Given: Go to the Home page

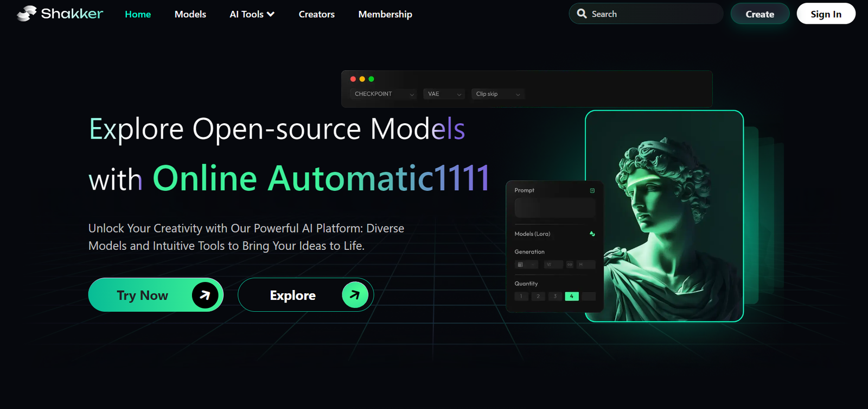Looking at the screenshot, I should tap(138, 14).
